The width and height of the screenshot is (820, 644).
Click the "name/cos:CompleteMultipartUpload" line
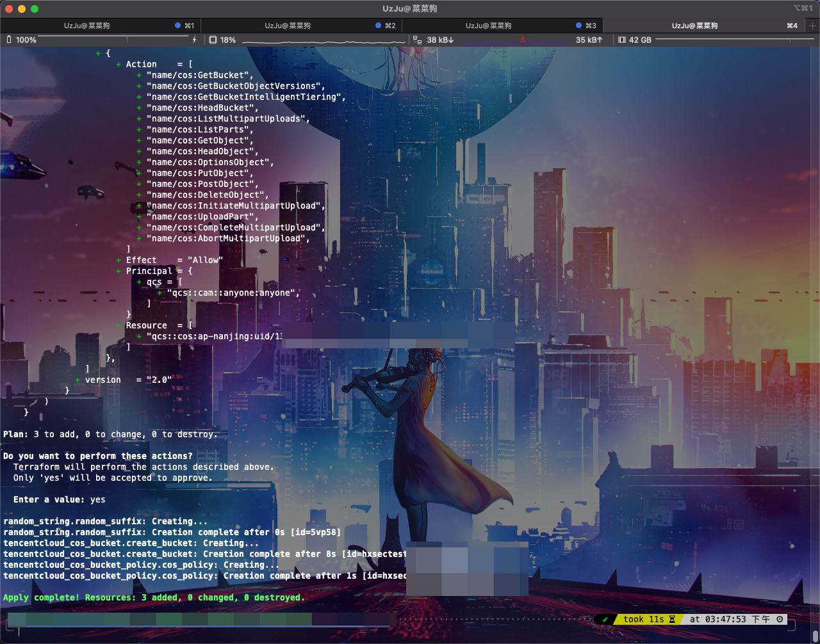coord(231,227)
